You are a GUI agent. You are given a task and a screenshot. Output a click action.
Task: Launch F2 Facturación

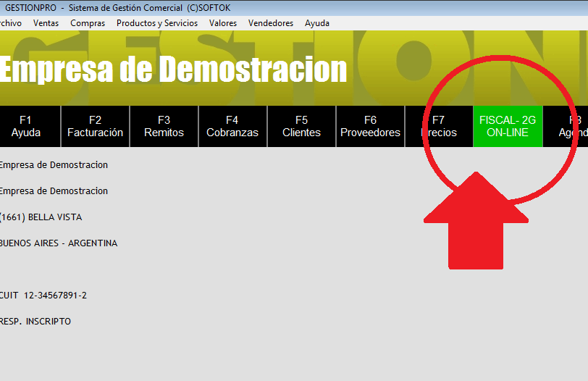click(x=96, y=126)
